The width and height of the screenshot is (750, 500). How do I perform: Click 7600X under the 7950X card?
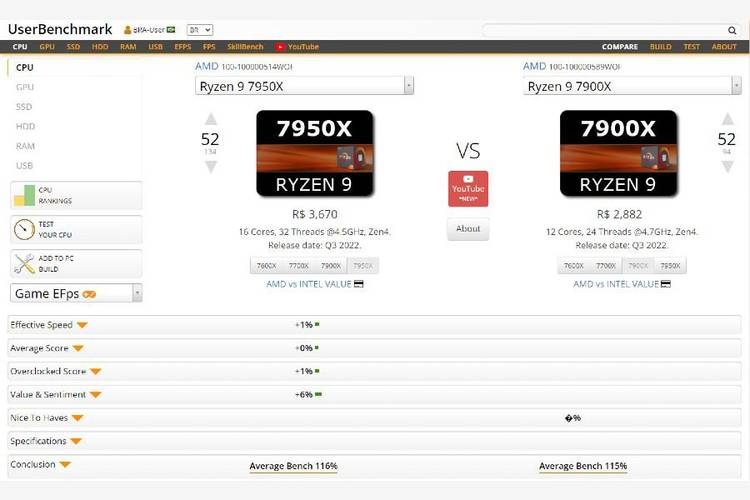266,266
